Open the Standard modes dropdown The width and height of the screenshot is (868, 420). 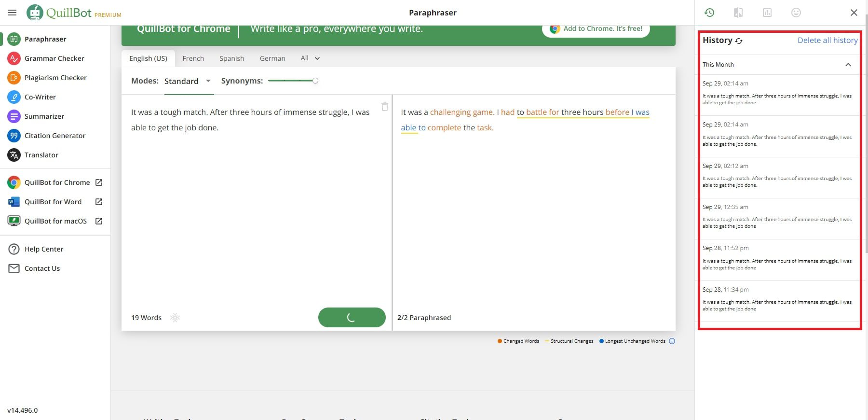[x=187, y=81]
